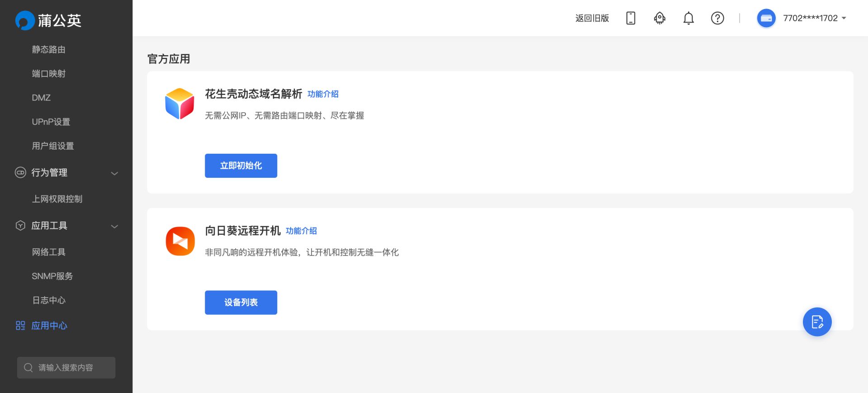
Task: Open the notifications bell
Action: click(689, 18)
